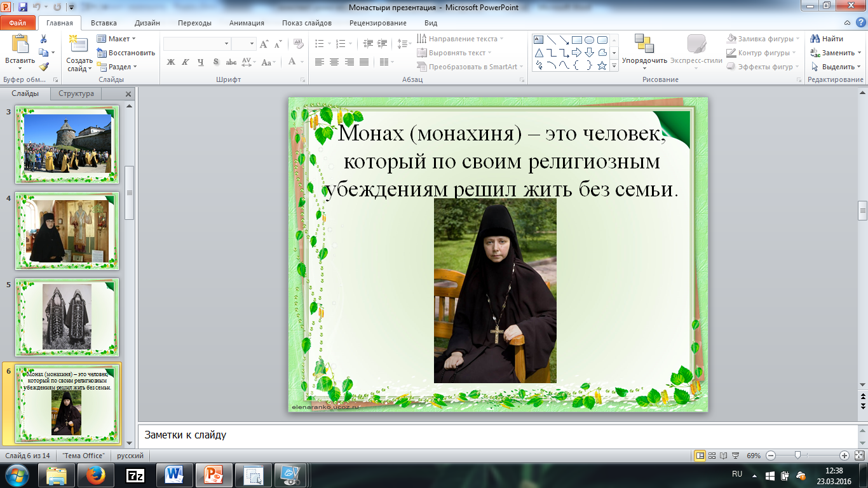The image size is (868, 488).
Task: Open the font name combo box
Action: click(197, 44)
